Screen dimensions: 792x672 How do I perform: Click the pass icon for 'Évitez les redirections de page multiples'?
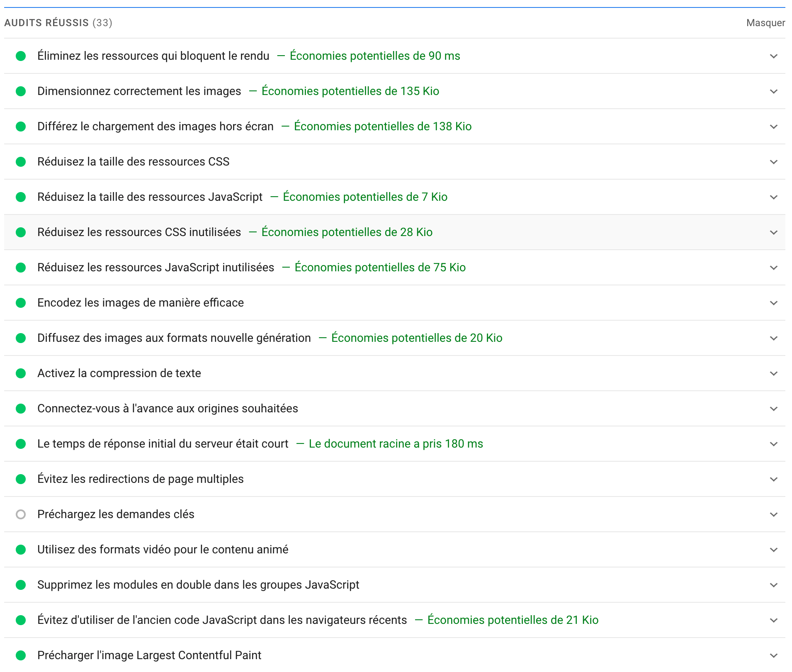(x=21, y=479)
